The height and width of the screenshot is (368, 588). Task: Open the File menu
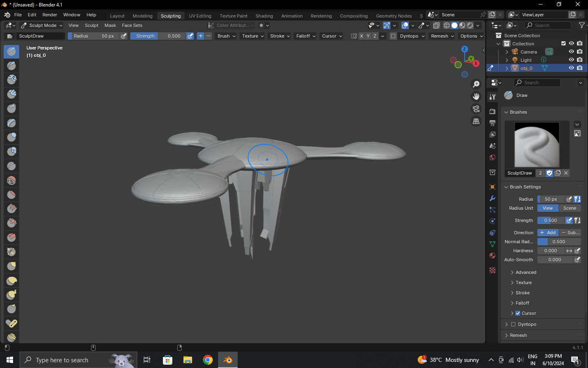(18, 15)
